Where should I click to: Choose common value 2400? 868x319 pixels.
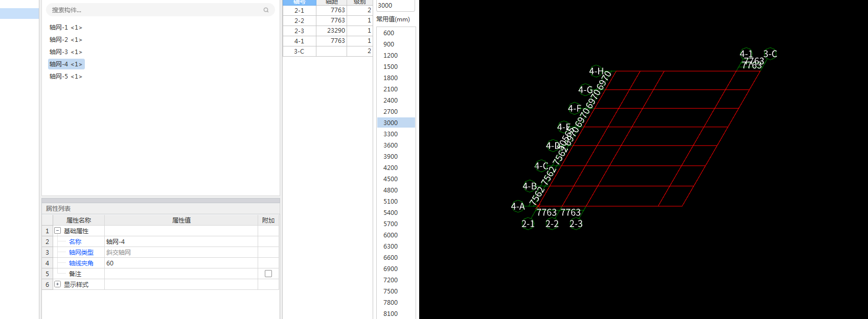396,101
